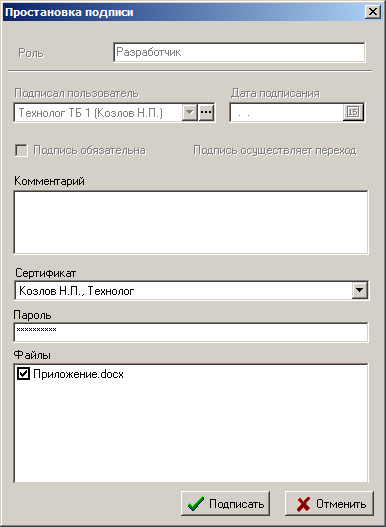The image size is (386, 527).
Task: Open Подписал пользователь dropdown arrow
Action: click(x=190, y=113)
